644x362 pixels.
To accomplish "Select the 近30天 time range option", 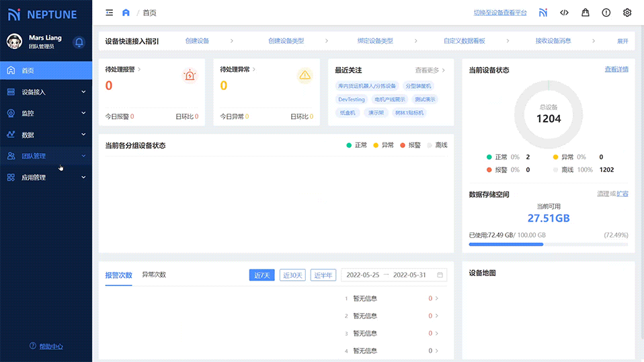I will click(292, 275).
